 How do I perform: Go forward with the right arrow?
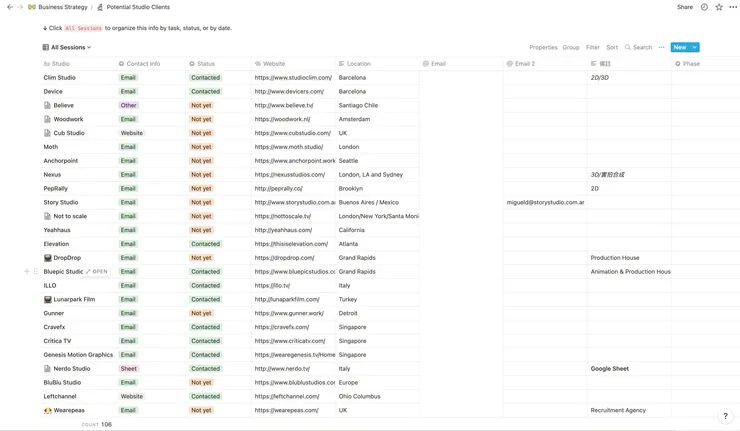[x=20, y=7]
